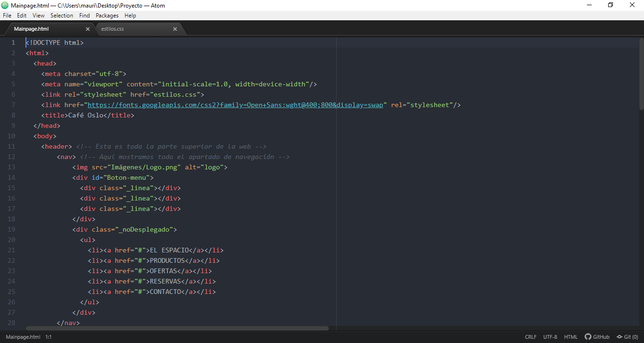Open the Packages menu
The width and height of the screenshot is (644, 343).
107,16
